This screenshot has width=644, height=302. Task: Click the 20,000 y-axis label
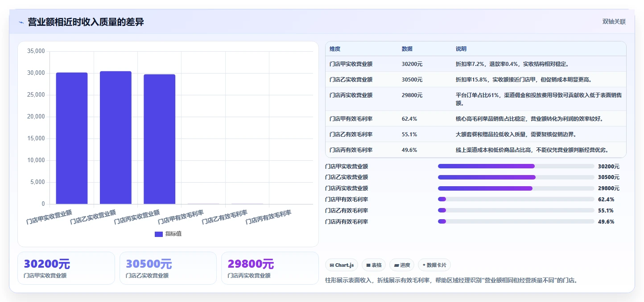click(36, 117)
